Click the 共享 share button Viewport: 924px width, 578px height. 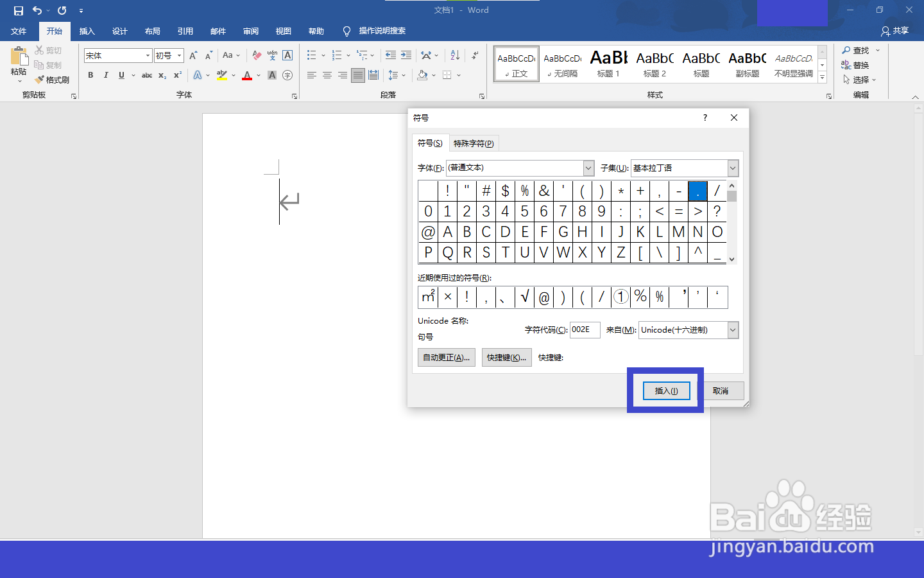pos(895,31)
